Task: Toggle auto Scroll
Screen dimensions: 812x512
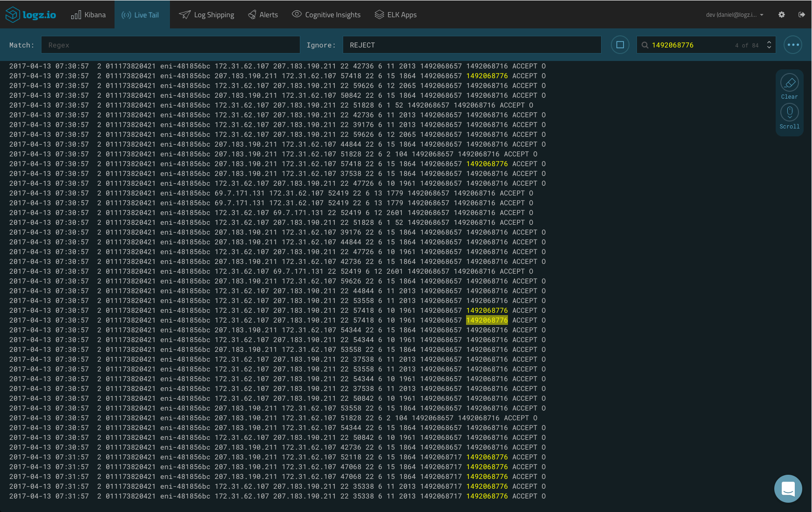Action: pos(790,116)
